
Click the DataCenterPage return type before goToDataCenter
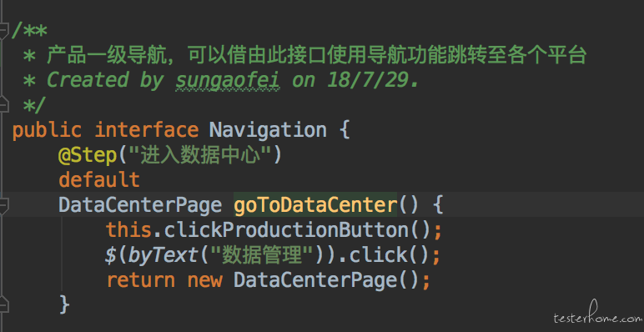click(140, 204)
